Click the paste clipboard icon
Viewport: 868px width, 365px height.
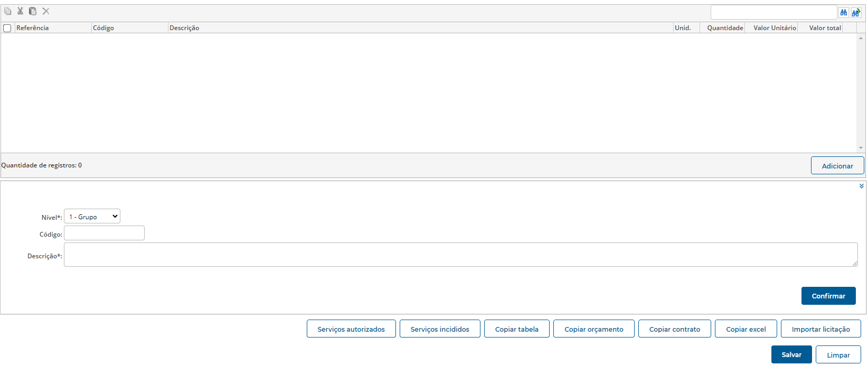click(33, 11)
